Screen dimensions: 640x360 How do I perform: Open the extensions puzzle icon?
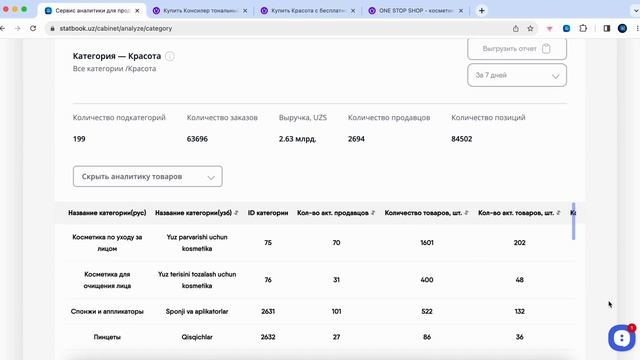(x=583, y=29)
